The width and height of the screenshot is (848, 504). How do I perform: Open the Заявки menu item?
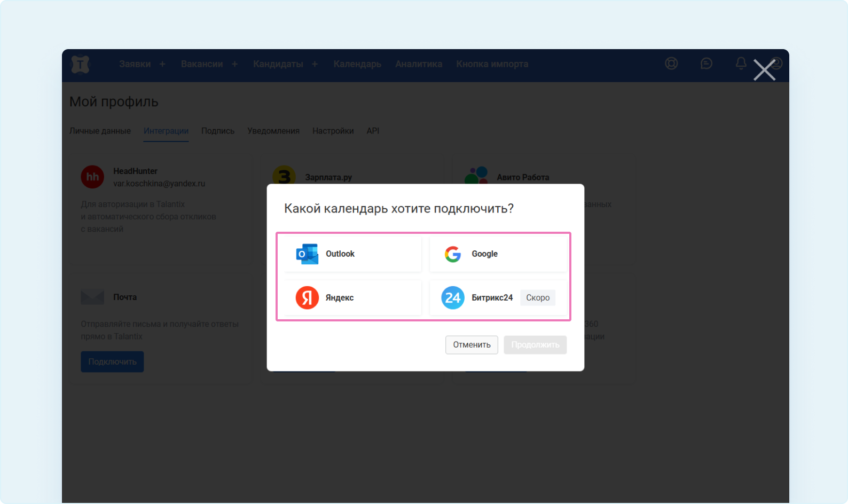135,64
